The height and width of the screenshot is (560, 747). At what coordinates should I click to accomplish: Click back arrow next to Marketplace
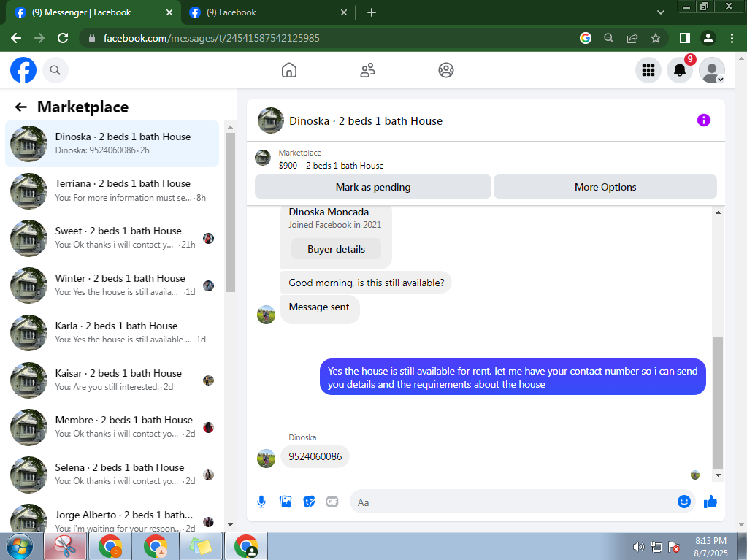click(x=21, y=107)
